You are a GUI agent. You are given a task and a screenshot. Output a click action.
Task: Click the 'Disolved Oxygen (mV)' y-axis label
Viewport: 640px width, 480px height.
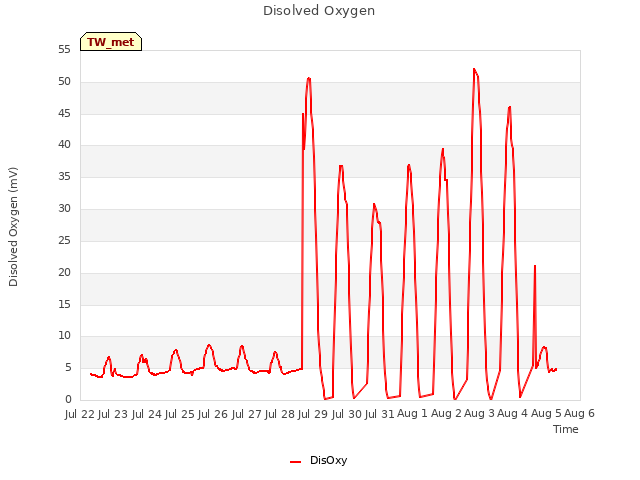click(x=13, y=227)
